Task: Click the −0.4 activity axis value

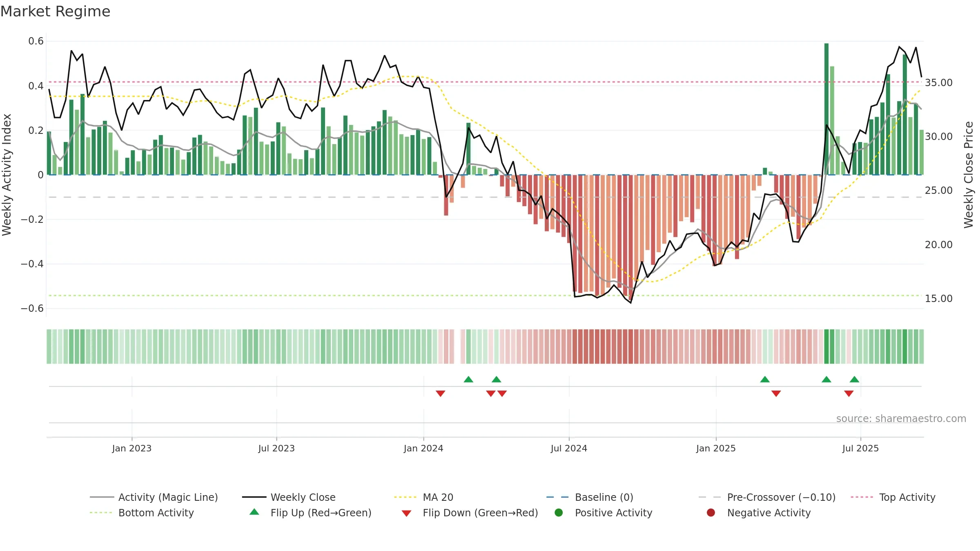Action: coord(32,264)
